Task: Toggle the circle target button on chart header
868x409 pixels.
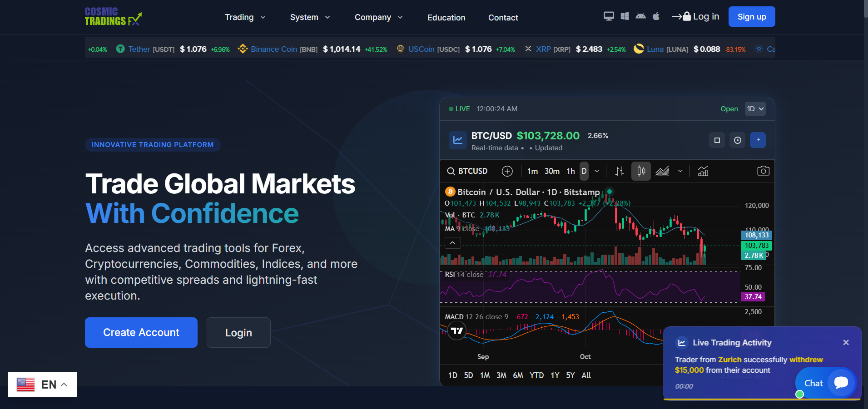Action: coord(738,140)
